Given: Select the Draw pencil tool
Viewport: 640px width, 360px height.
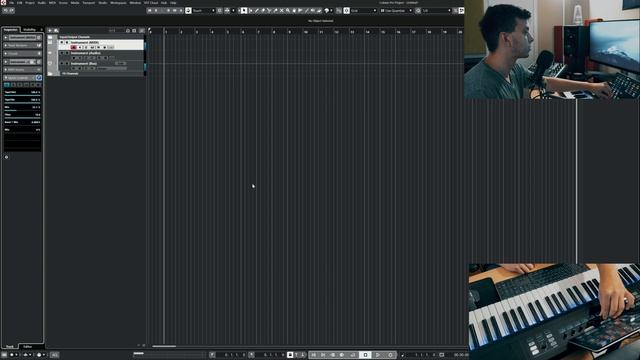Looking at the screenshot, I should [257, 11].
